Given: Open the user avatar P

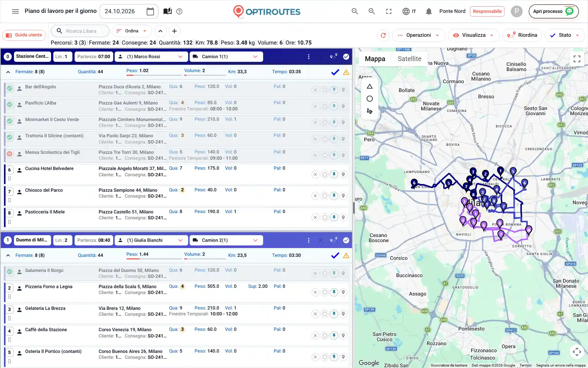Looking at the screenshot, I should [516, 11].
